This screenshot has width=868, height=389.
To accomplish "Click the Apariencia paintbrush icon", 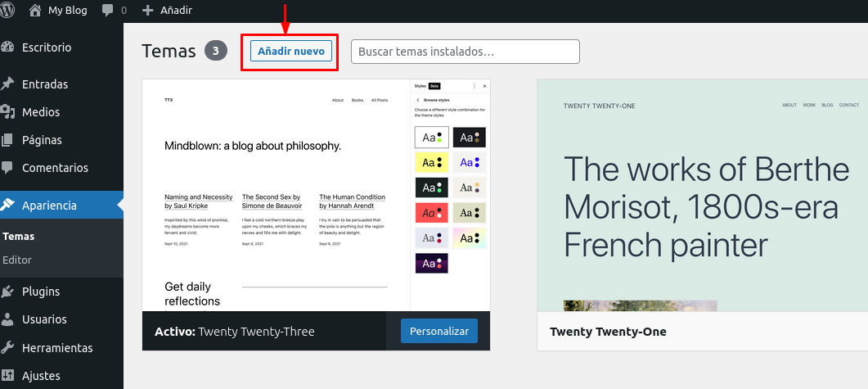I will click(7, 205).
